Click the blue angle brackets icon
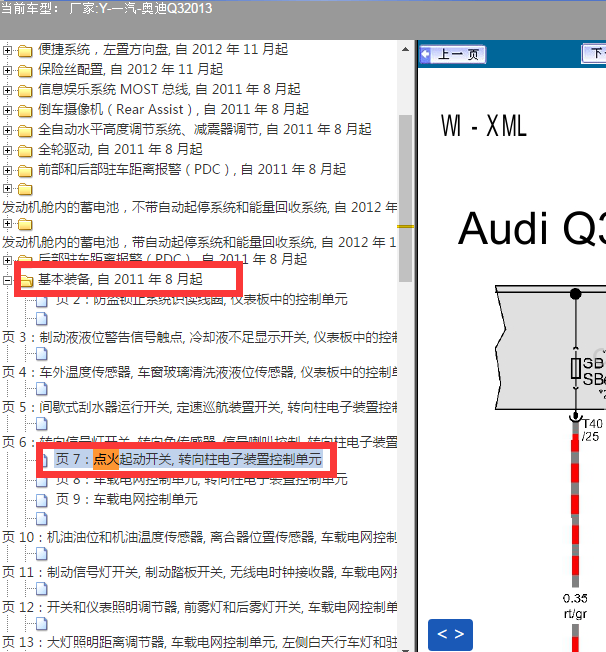This screenshot has height=652, width=606. (450, 634)
